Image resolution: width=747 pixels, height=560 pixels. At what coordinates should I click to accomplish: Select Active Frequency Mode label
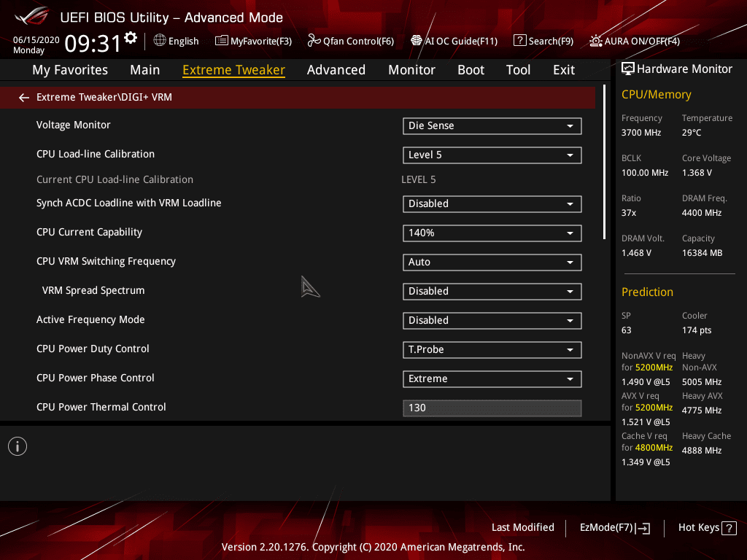[90, 319]
